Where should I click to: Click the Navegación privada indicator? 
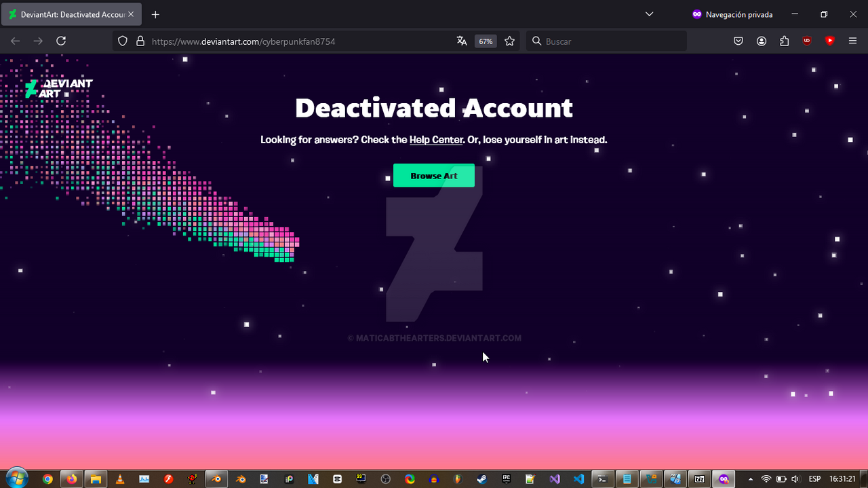[732, 14]
